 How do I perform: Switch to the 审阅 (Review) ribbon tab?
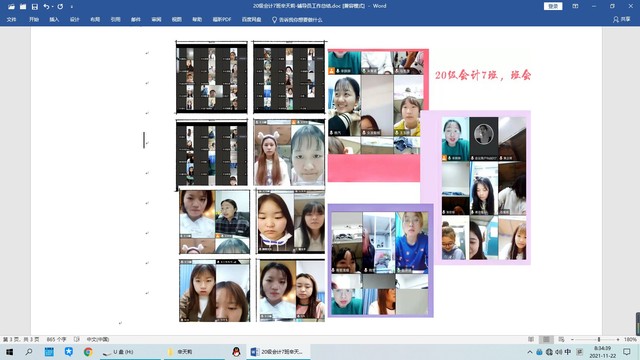coord(156,20)
